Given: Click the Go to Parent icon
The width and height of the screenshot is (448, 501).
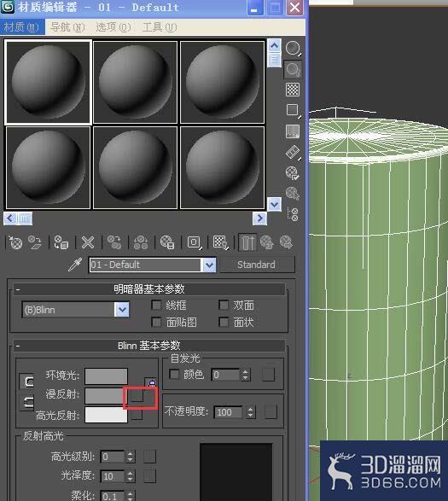Looking at the screenshot, I should [x=267, y=242].
